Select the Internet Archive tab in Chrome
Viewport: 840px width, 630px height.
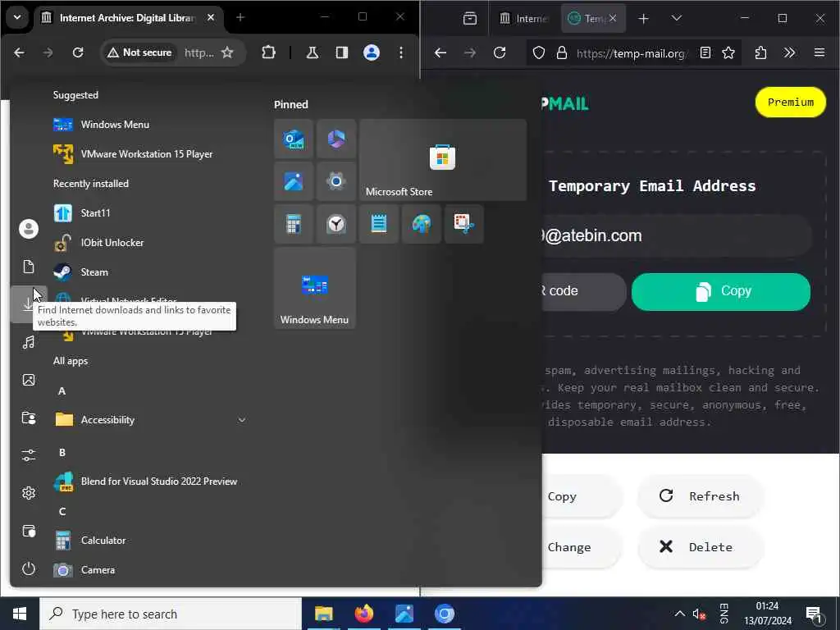[129, 18]
